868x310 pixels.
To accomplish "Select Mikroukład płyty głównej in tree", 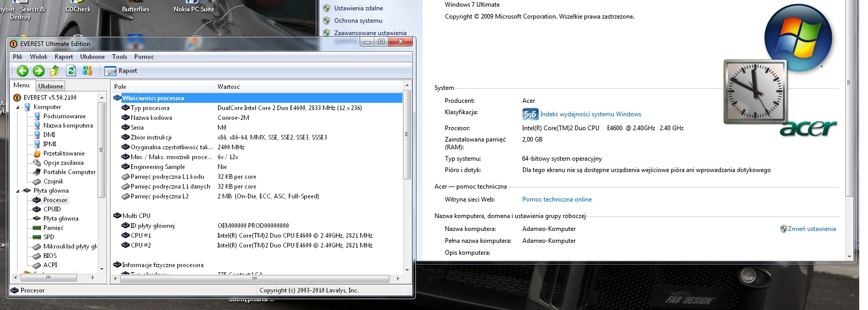I will [70, 246].
